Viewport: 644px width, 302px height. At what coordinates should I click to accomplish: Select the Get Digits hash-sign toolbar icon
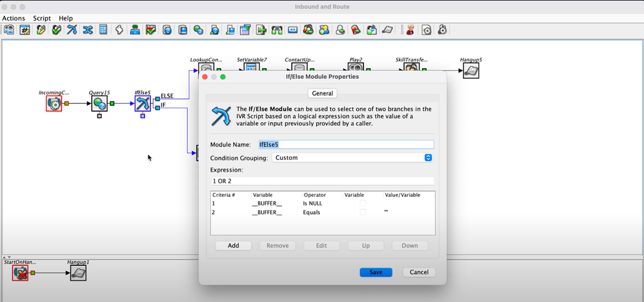(x=25, y=30)
